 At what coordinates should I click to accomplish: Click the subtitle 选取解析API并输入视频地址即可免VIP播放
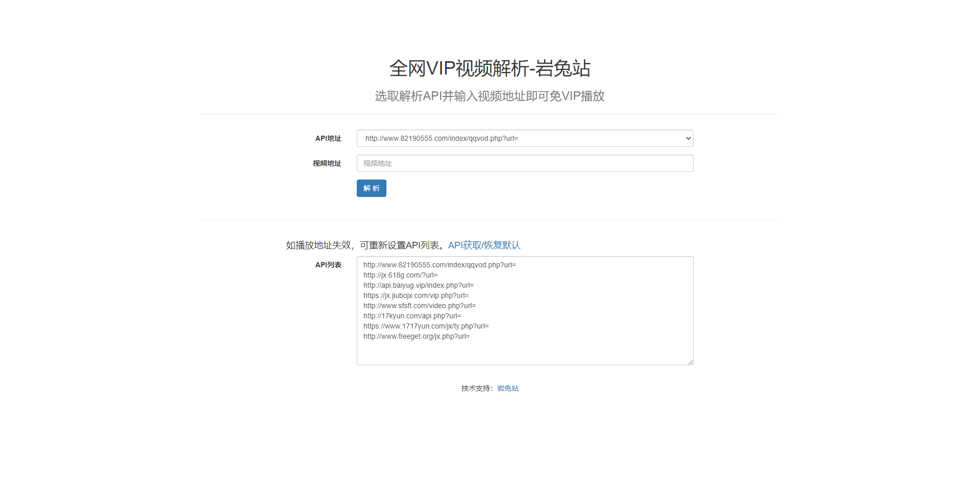tap(490, 96)
